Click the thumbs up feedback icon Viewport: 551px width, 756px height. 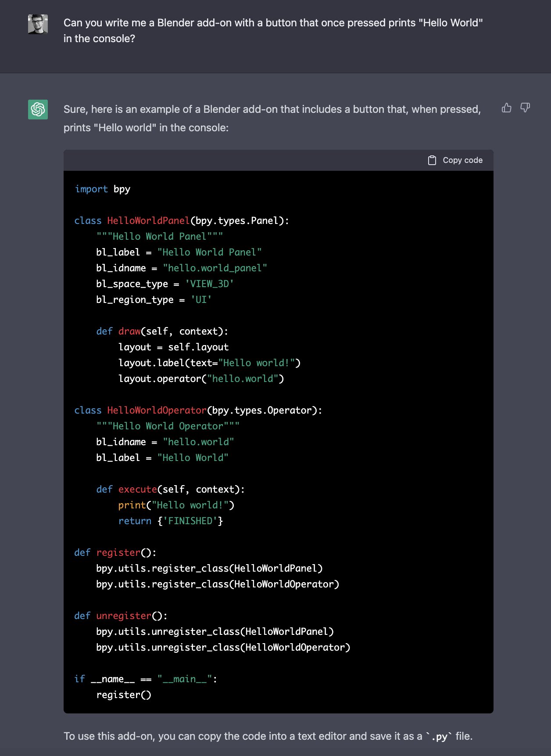(507, 108)
